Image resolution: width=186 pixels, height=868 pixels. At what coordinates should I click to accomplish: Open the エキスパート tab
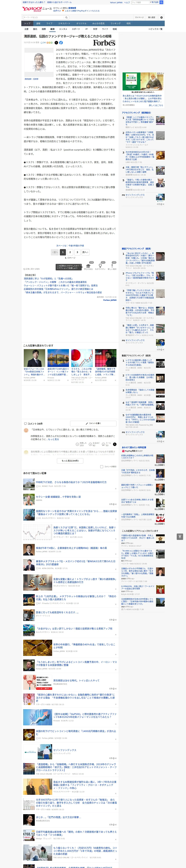pyautogui.click(x=64, y=24)
